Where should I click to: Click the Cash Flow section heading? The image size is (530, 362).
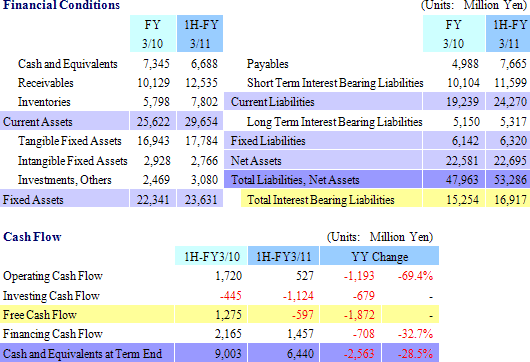click(x=32, y=237)
